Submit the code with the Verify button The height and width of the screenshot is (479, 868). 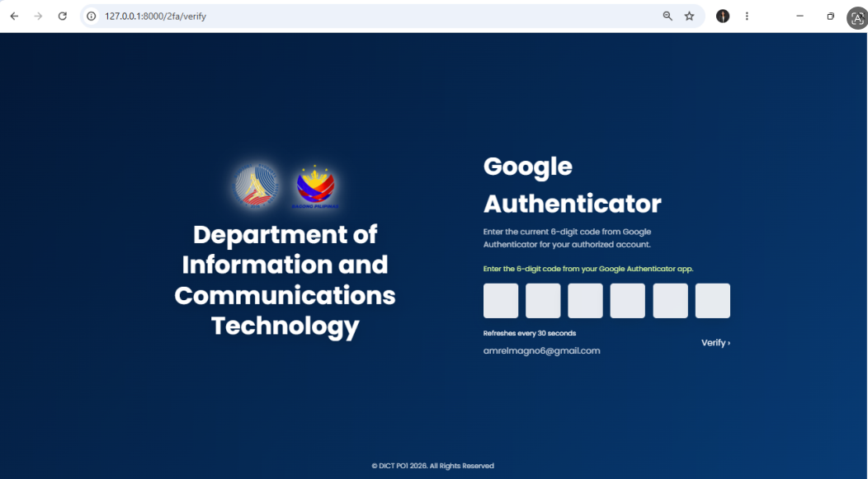pos(715,343)
